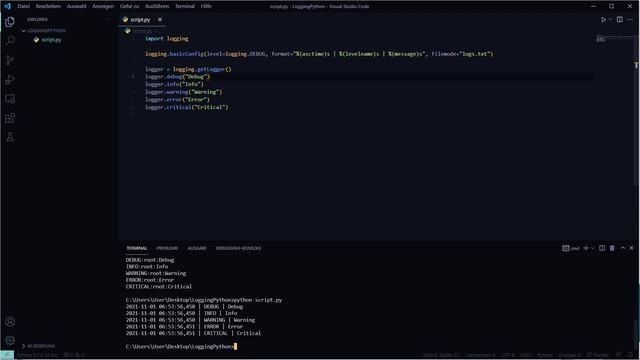640x360 pixels.
Task: Open the Testing flask icon
Action: (10, 137)
